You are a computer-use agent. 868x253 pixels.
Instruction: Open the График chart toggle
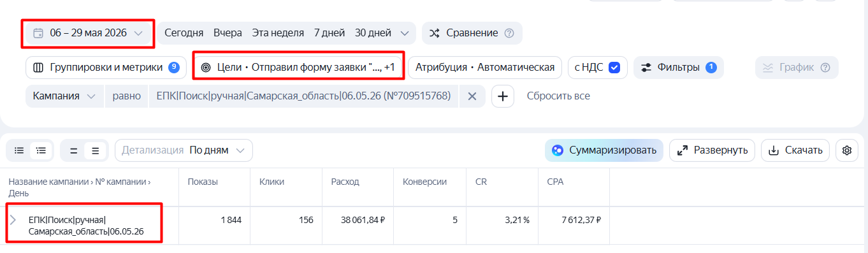[x=797, y=68]
